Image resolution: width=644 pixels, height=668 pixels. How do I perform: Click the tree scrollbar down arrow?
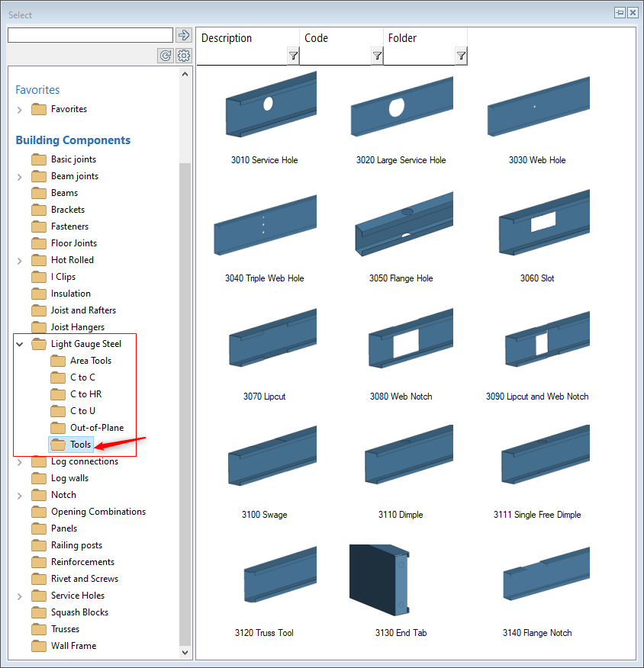(185, 653)
